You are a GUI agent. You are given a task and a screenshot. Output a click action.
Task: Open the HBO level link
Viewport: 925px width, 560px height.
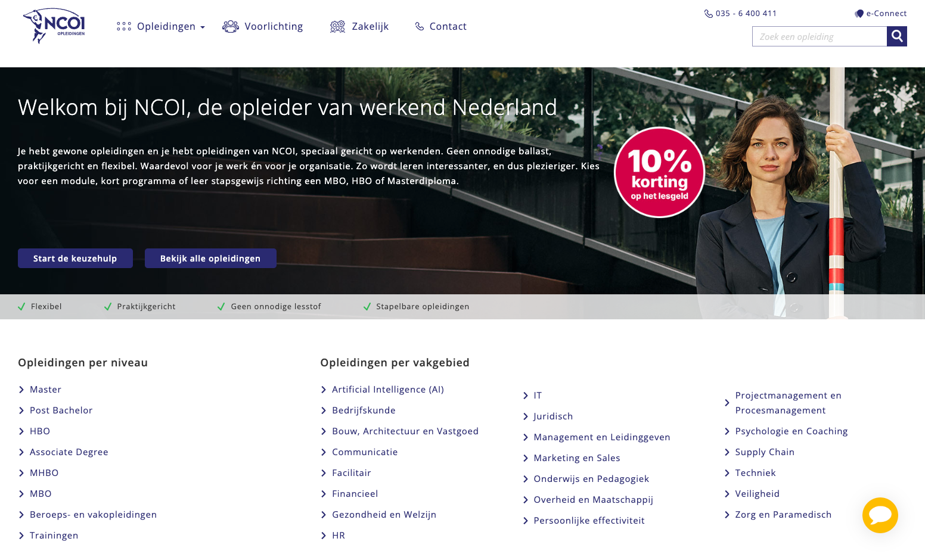(40, 431)
